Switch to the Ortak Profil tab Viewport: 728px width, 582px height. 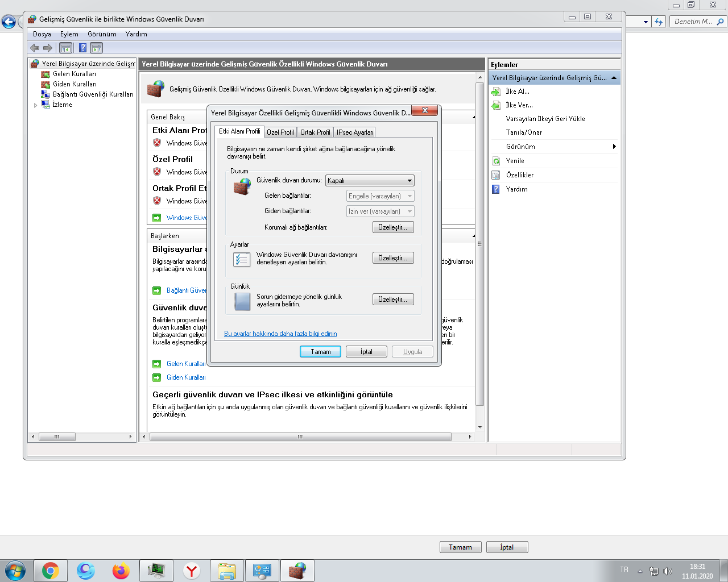click(x=315, y=132)
